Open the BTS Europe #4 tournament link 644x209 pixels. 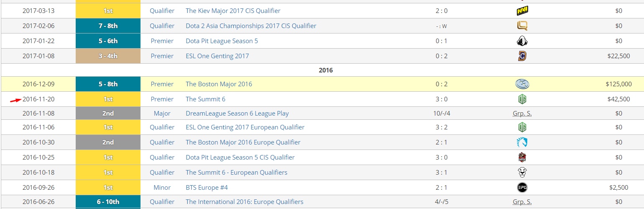tap(207, 188)
